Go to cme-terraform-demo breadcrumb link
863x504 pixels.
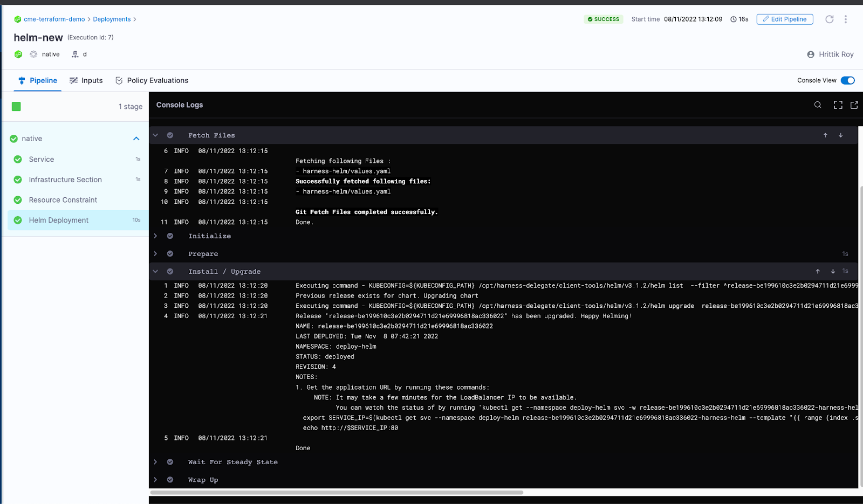[x=54, y=19]
